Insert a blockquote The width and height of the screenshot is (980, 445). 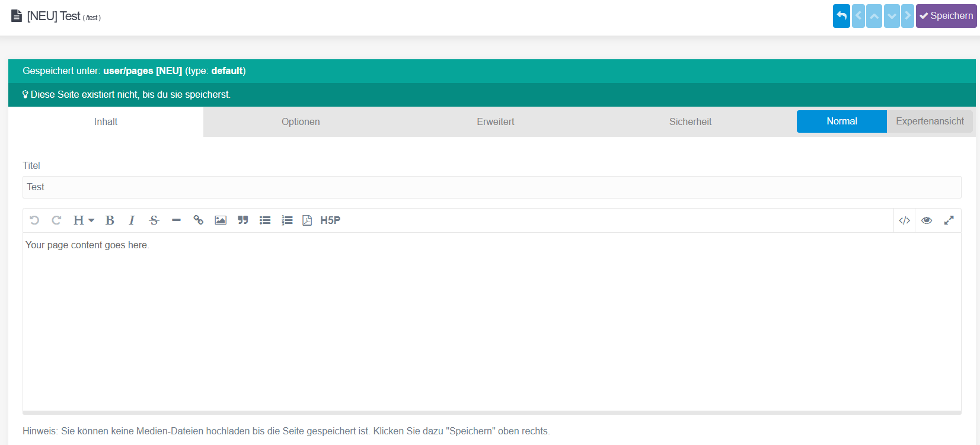click(243, 220)
